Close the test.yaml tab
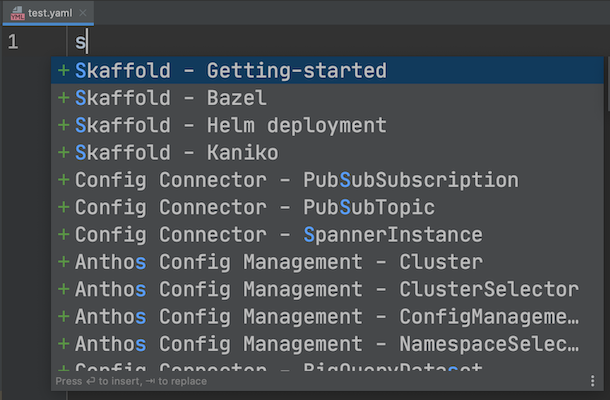Screen dimensions: 610x400 (x=92, y=12)
